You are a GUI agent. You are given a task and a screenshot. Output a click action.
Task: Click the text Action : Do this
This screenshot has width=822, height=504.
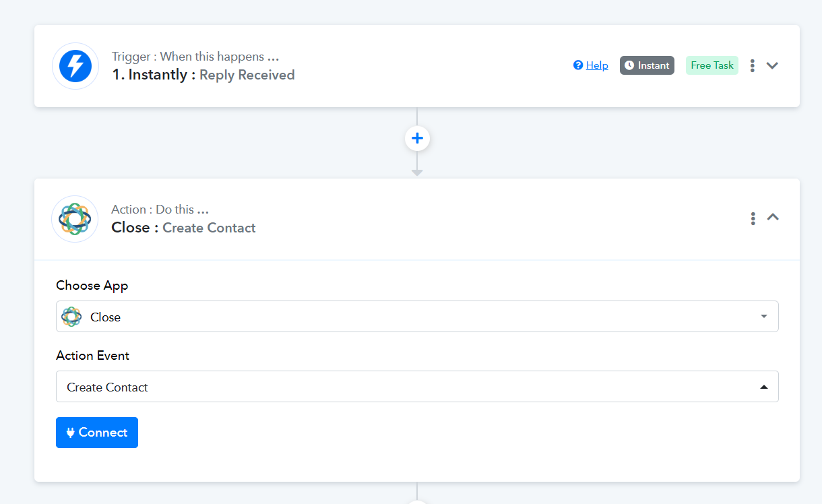coord(160,210)
